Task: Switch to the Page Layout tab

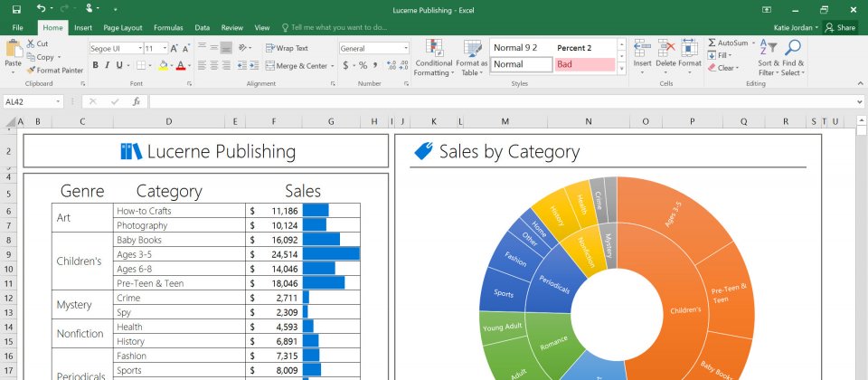Action: click(123, 28)
